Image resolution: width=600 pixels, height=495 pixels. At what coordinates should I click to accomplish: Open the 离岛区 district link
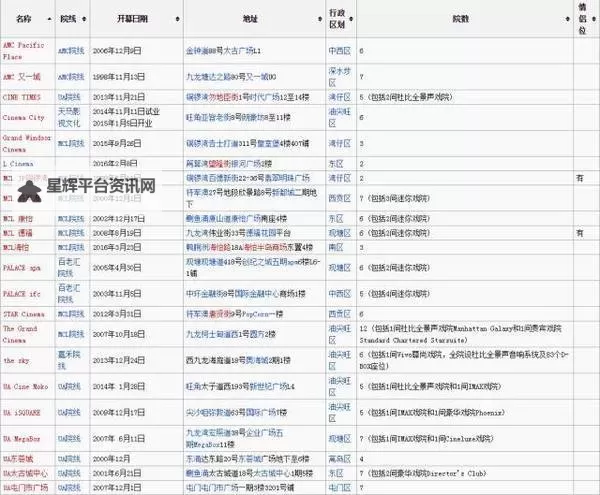click(340, 459)
